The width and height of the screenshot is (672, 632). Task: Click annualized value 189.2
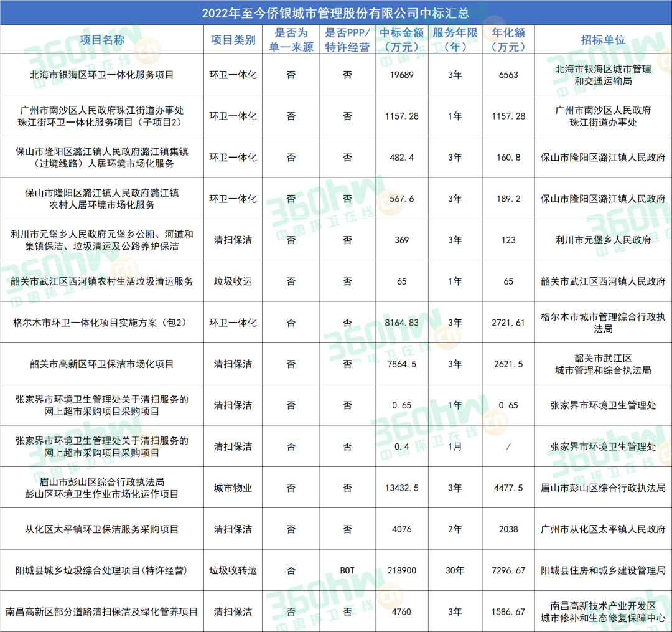click(x=508, y=199)
